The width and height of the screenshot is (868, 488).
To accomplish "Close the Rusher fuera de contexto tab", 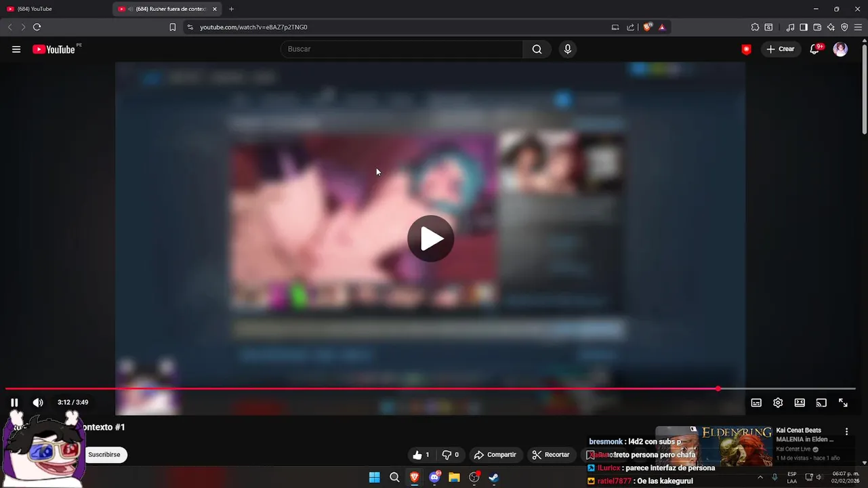I will point(215,9).
